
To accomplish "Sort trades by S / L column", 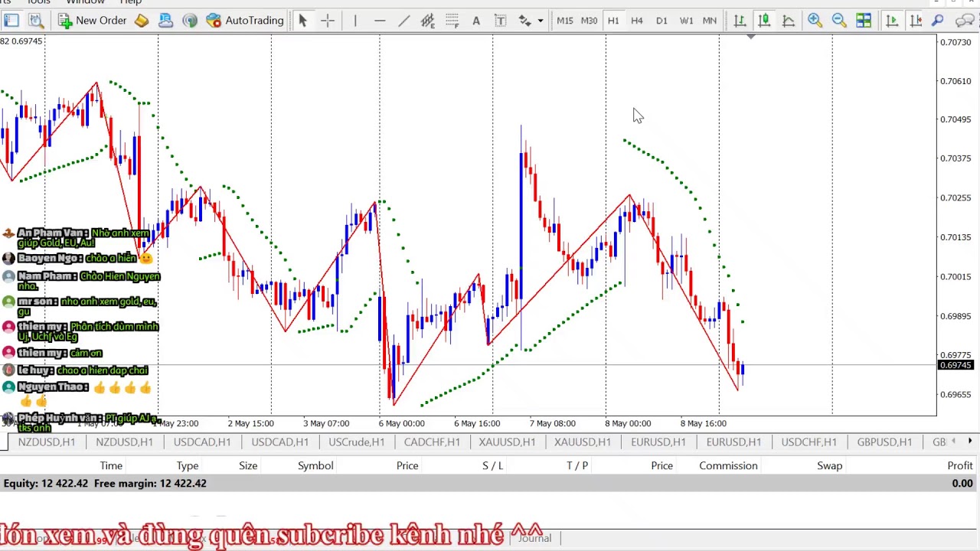I will click(493, 465).
